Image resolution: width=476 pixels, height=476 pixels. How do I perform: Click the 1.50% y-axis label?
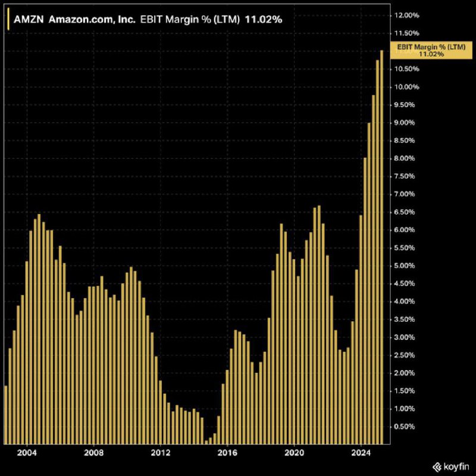coord(405,391)
